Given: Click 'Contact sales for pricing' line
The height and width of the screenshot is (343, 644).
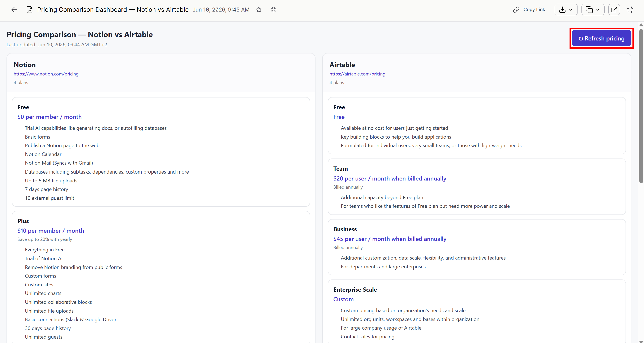Looking at the screenshot, I should (368, 337).
